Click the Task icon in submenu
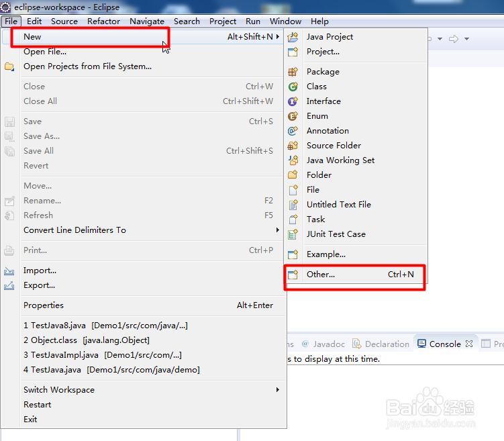The width and height of the screenshot is (504, 441). coord(293,219)
